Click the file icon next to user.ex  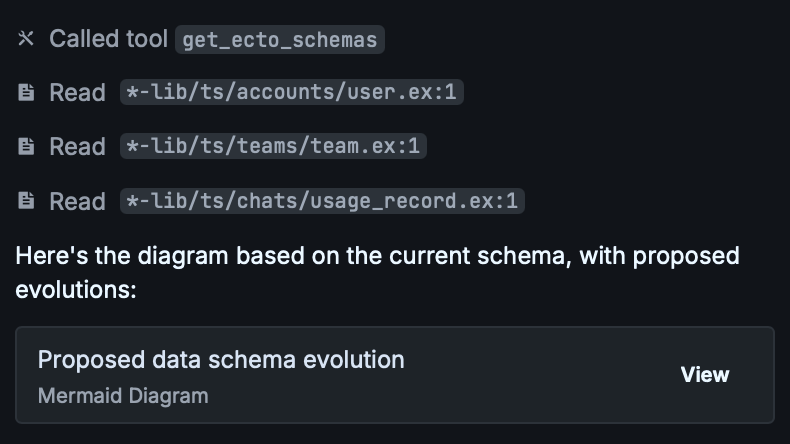pos(26,93)
